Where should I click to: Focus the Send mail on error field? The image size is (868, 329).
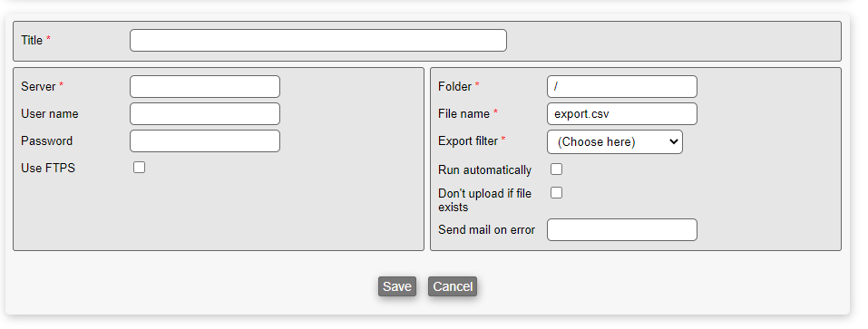[622, 229]
